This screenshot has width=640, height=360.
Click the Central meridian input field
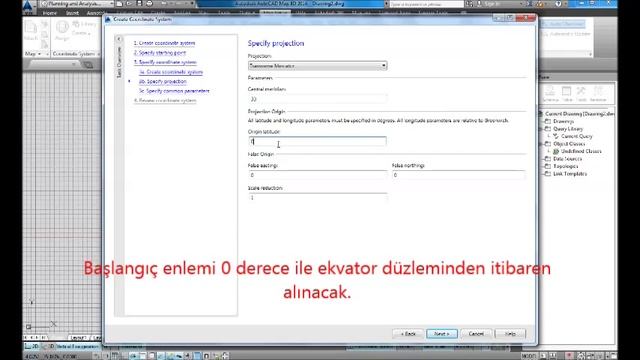318,99
